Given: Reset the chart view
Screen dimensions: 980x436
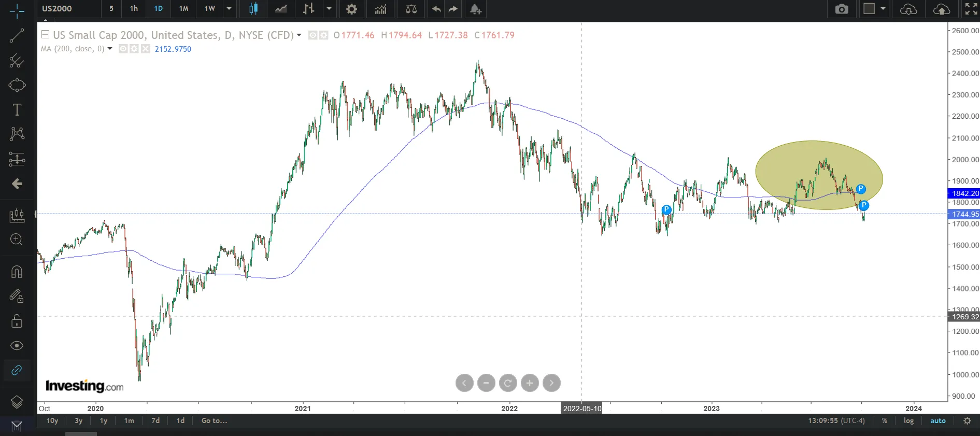Looking at the screenshot, I should tap(508, 383).
